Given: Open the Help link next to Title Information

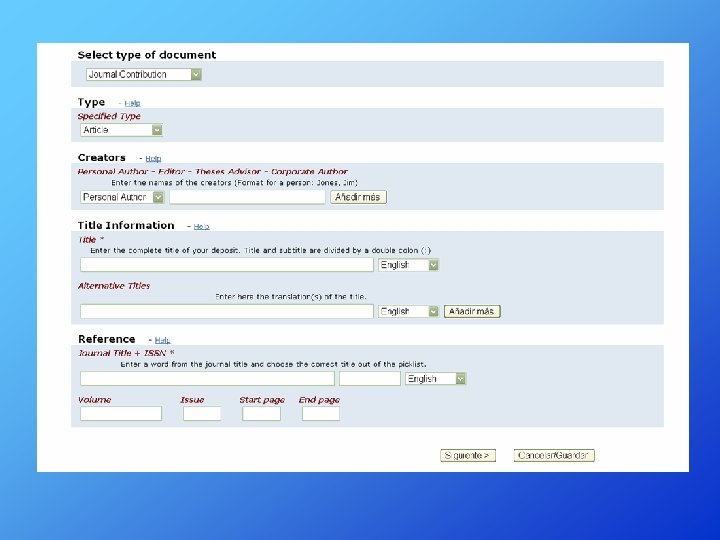Looking at the screenshot, I should click(x=202, y=226).
